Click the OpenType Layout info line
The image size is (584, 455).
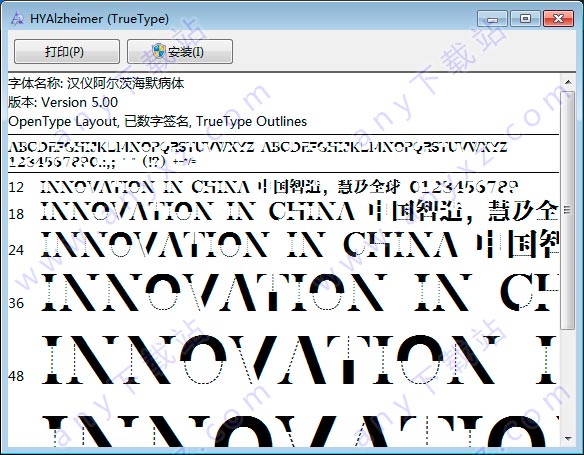click(x=158, y=121)
